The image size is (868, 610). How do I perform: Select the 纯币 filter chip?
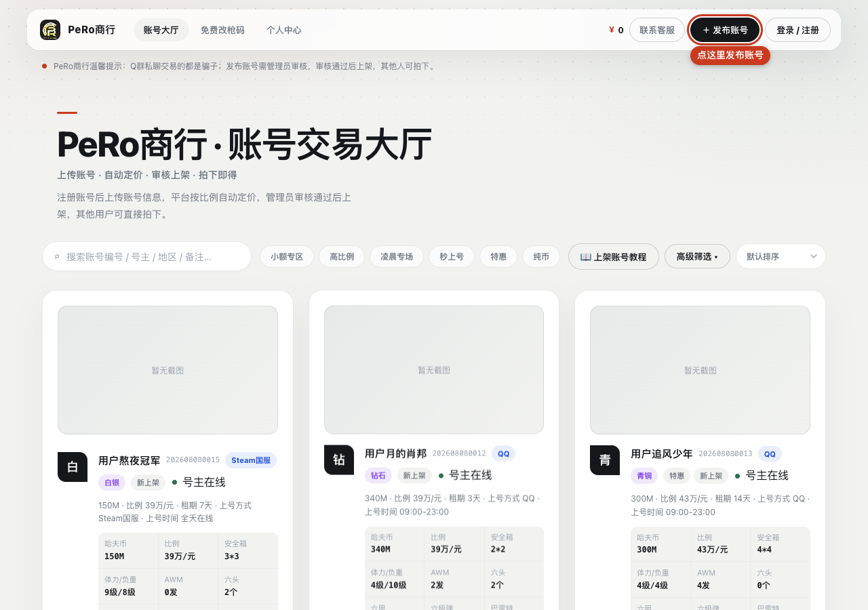(x=541, y=257)
